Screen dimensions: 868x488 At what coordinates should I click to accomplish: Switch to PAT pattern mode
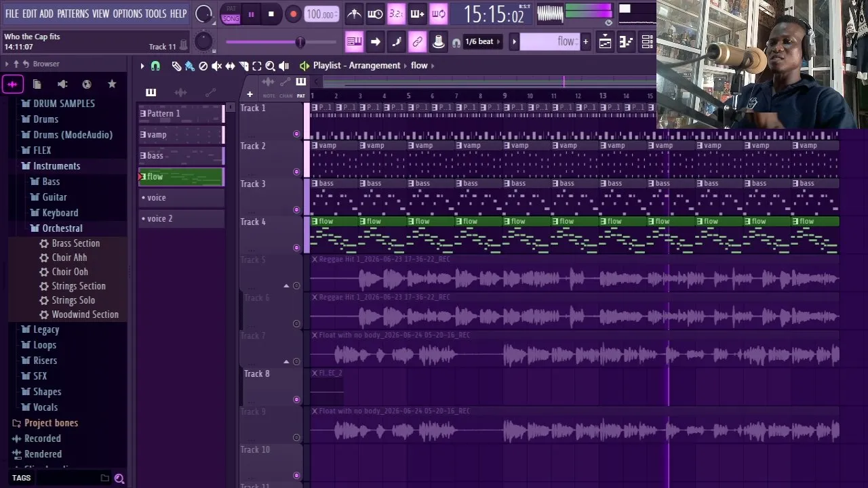[231, 9]
